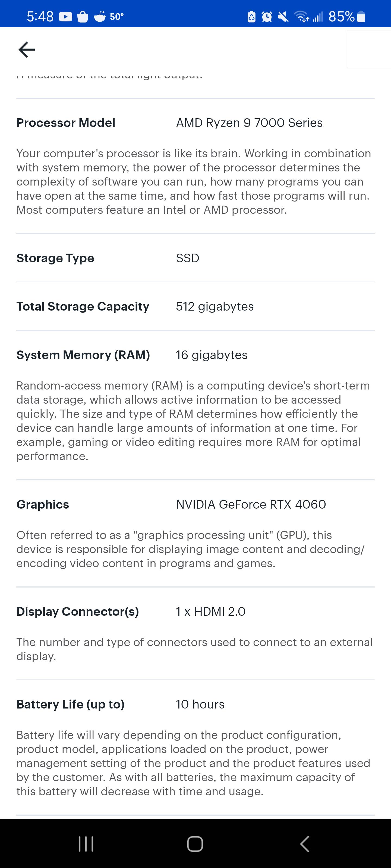Viewport: 391px width, 868px height.
Task: Tap the Storage Type row label
Action: pyautogui.click(x=55, y=258)
